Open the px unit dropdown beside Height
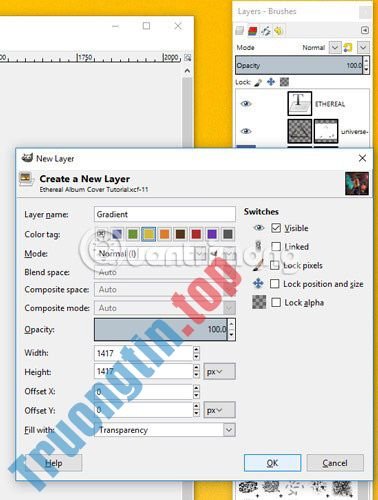 tap(219, 371)
